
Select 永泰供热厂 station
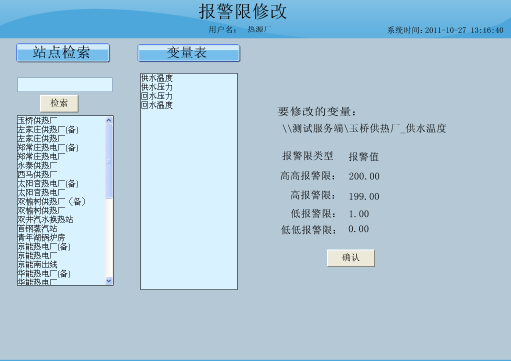[x=37, y=165]
